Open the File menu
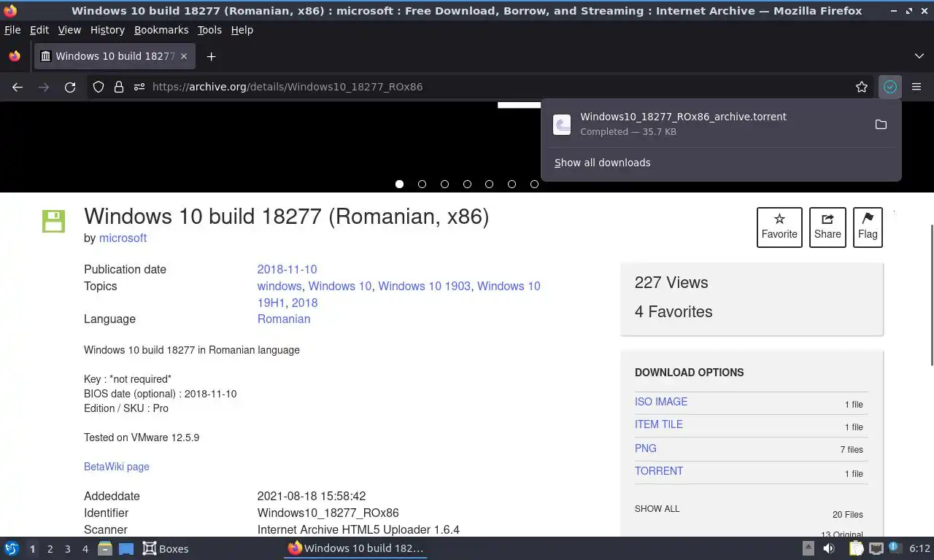The image size is (934, 560). click(12, 30)
